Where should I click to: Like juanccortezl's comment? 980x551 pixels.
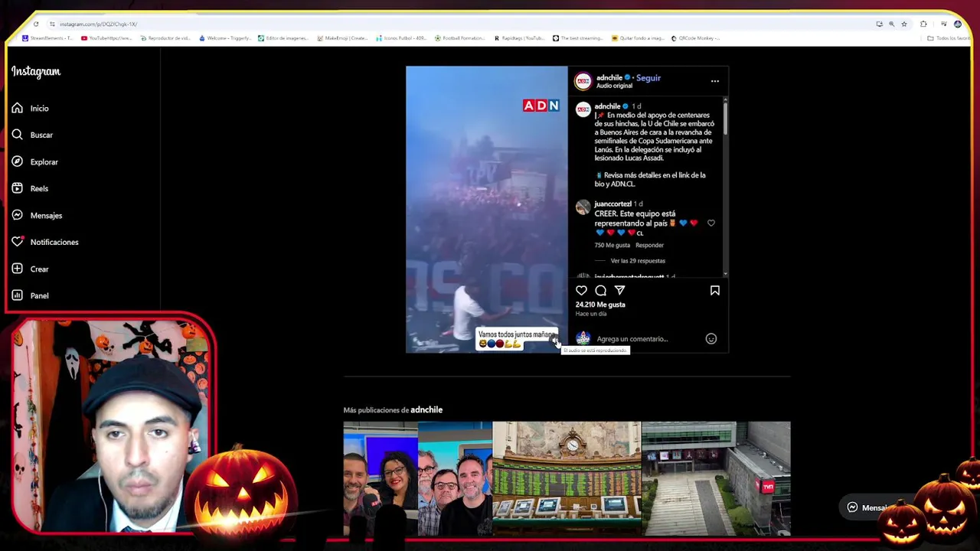710,223
